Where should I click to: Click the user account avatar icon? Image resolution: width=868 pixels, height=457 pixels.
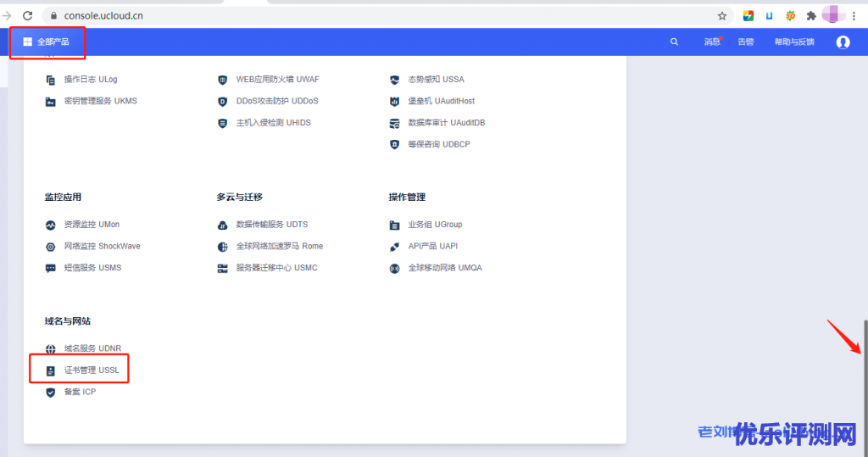(x=843, y=42)
